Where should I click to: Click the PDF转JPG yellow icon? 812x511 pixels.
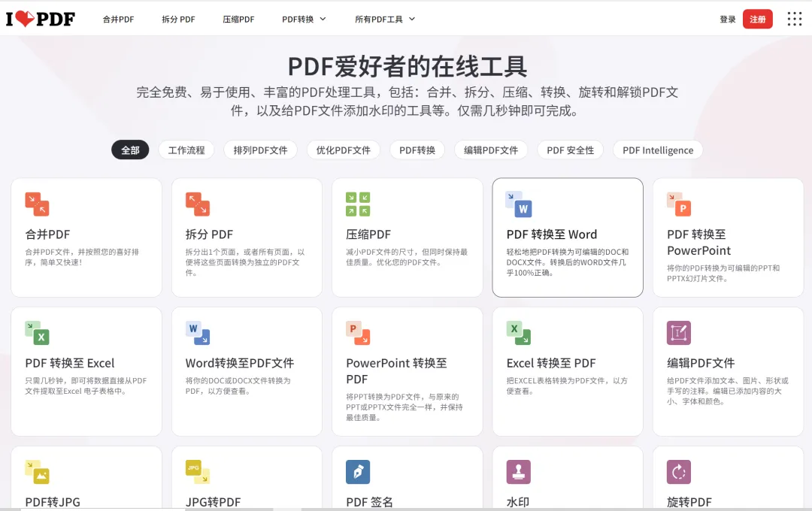point(37,472)
